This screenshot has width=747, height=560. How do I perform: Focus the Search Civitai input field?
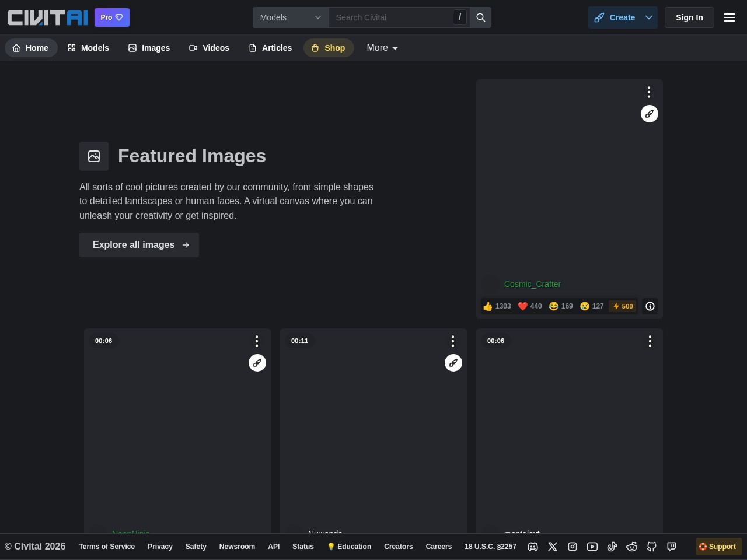point(391,17)
